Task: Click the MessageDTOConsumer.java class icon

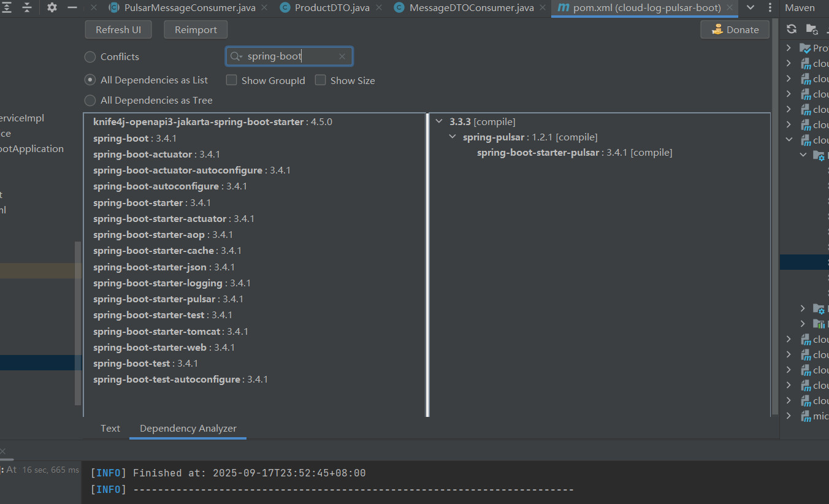Action: coord(399,8)
